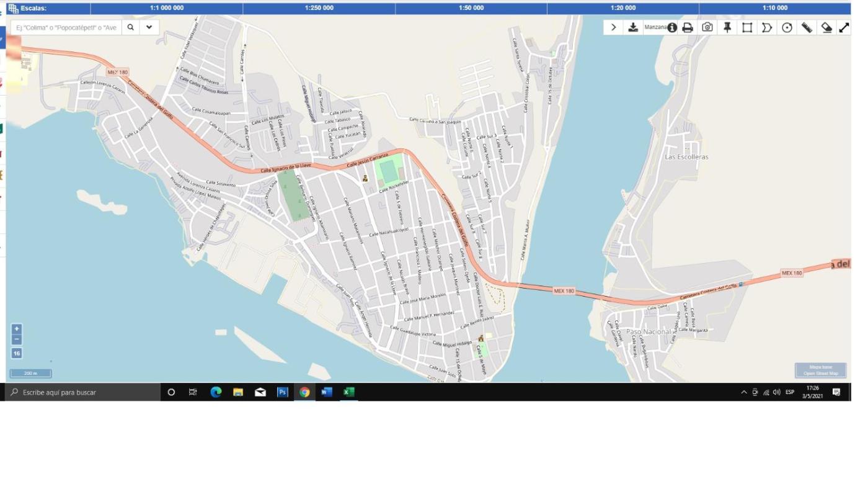This screenshot has height=489, width=868.
Task: Select the 1:250 000 scale tab
Action: 319,8
